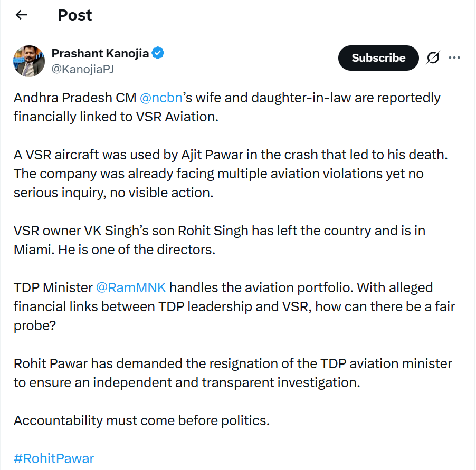Open Prashant Kanojia's profile picture
This screenshot has height=470, width=476.
tap(29, 61)
